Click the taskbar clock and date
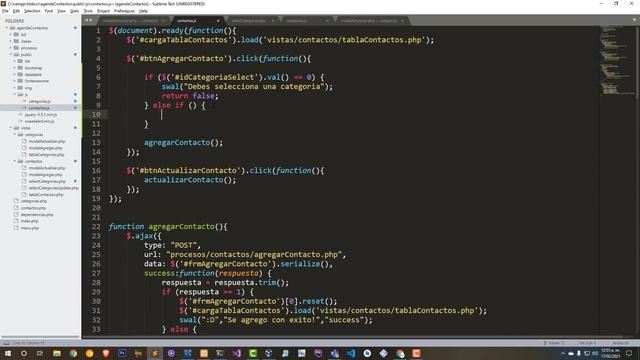The image size is (640, 360). click(610, 353)
